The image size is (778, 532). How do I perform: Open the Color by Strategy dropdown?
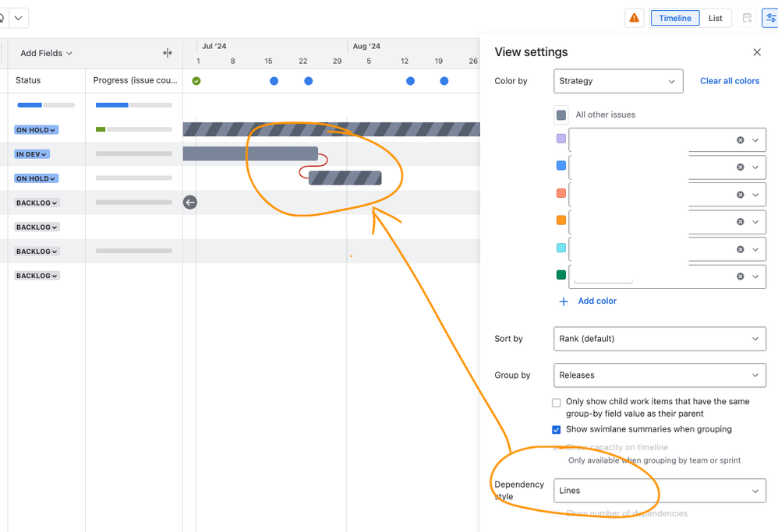(x=618, y=81)
